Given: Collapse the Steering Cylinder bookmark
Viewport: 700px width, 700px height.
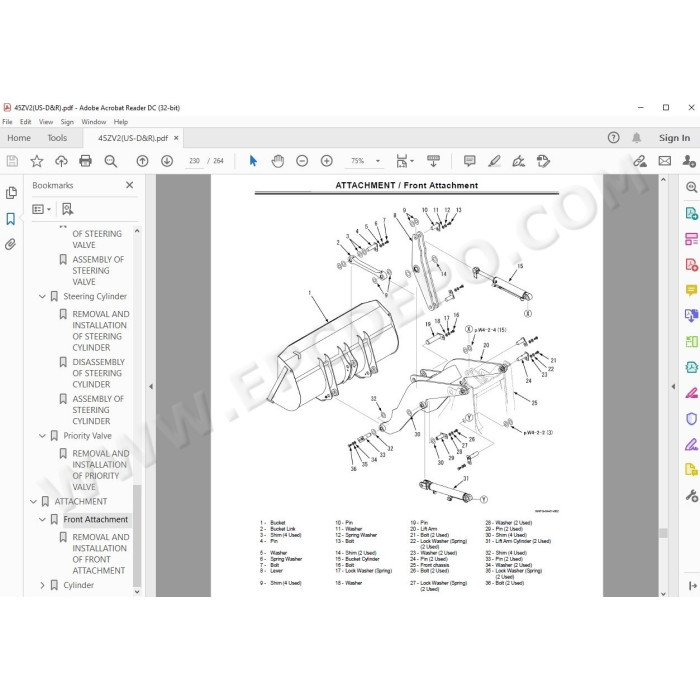Looking at the screenshot, I should click(x=42, y=296).
